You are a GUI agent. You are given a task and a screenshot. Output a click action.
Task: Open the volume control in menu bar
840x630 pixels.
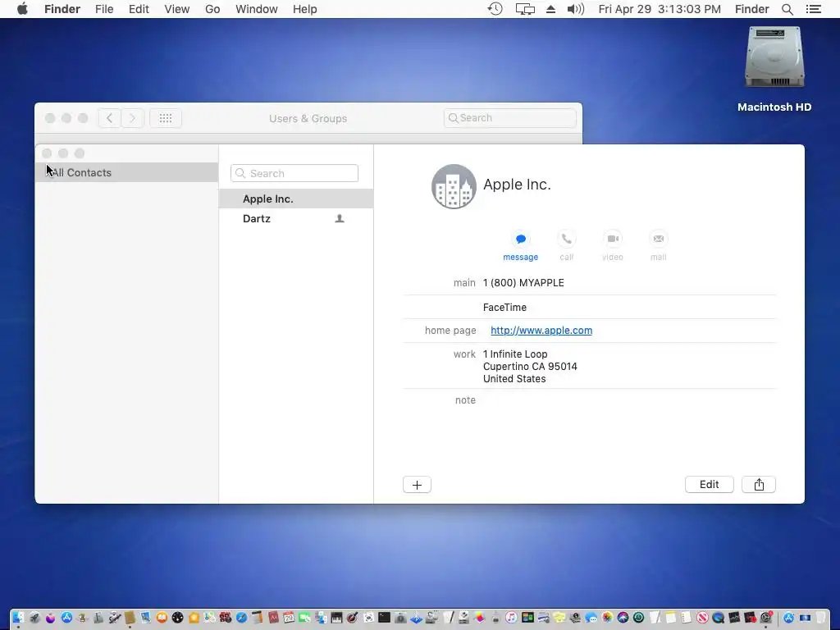pyautogui.click(x=575, y=9)
